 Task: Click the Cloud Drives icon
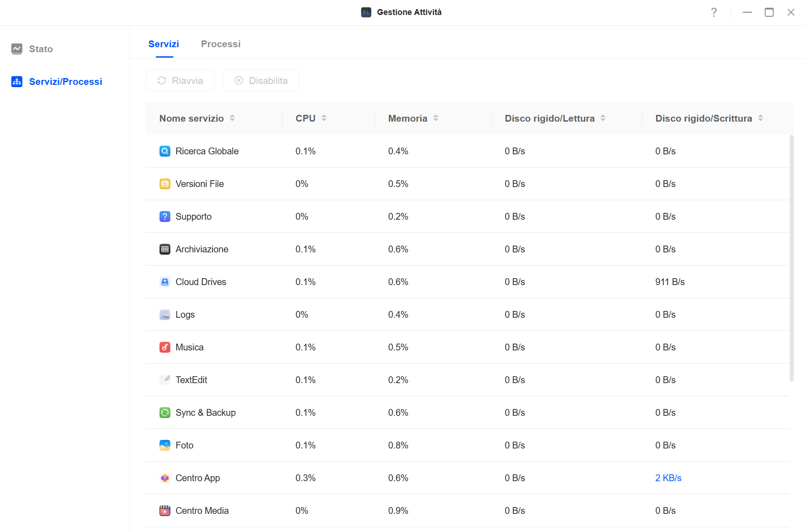tap(165, 282)
